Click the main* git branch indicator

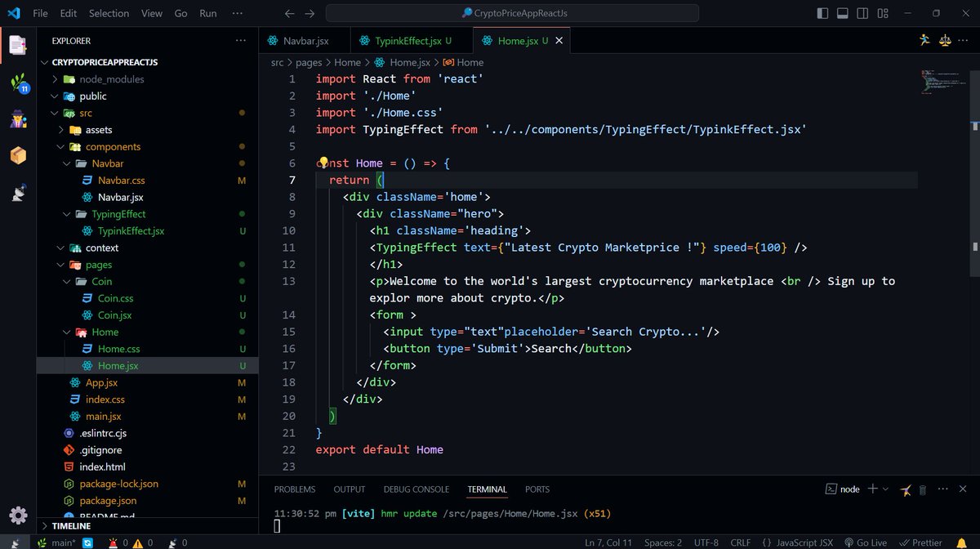pos(57,542)
